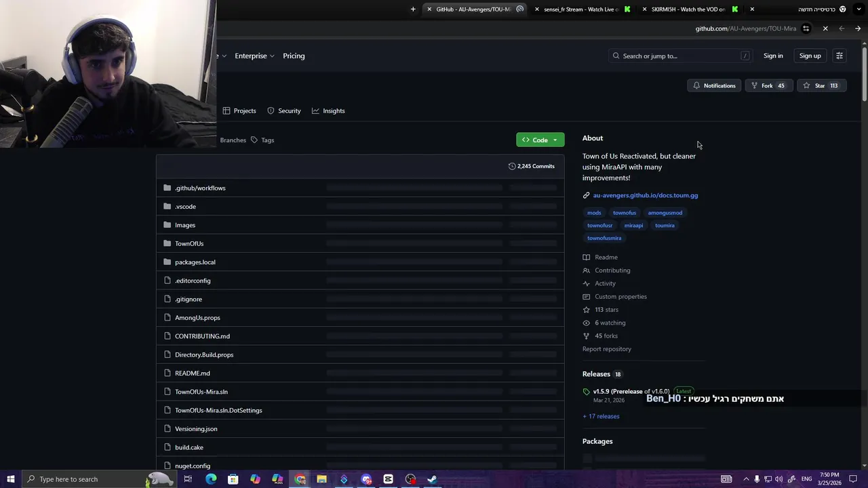Star the repository with Star button
Screen dimensions: 868x488
coord(821,85)
